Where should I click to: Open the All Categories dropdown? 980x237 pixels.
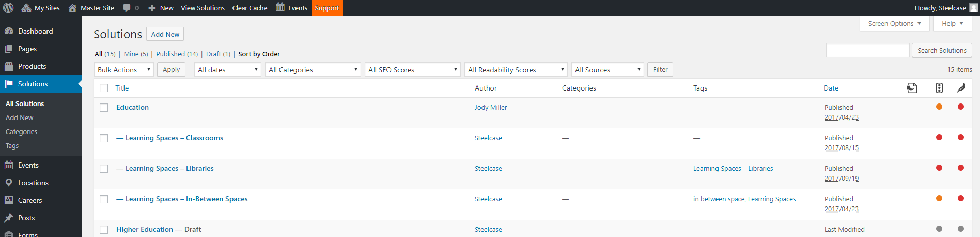coord(313,69)
